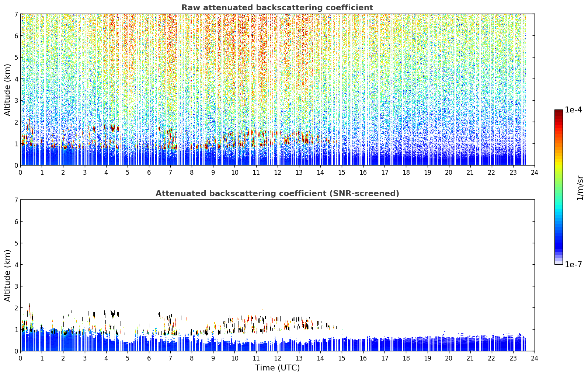Viewport: 588px width, 376px height.
Task: Click the top plot's Altitude (km) label
Action: (x=7, y=90)
